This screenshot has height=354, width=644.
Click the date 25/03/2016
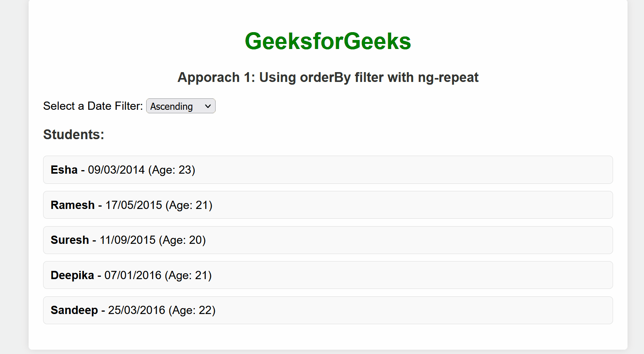tap(137, 310)
